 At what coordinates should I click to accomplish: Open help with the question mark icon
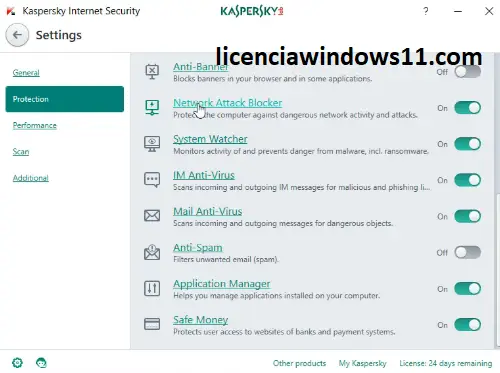click(x=426, y=11)
